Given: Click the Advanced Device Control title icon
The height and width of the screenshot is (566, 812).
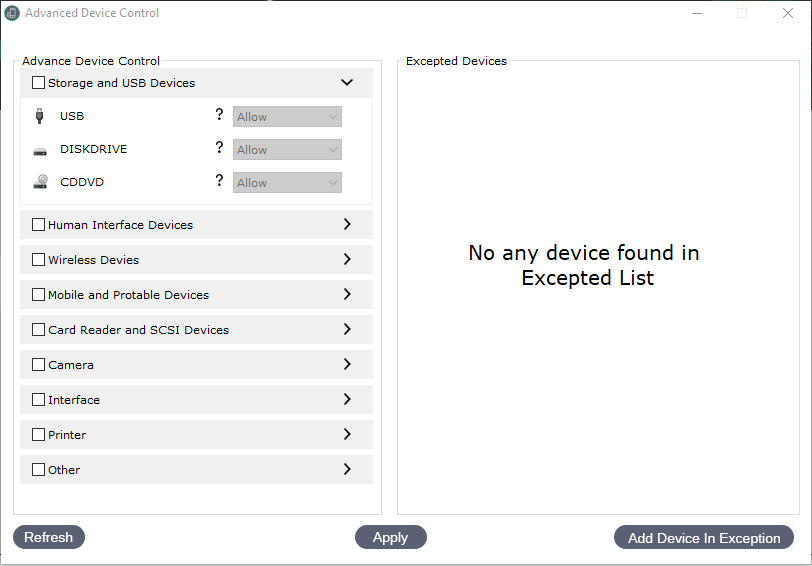Looking at the screenshot, I should [13, 13].
